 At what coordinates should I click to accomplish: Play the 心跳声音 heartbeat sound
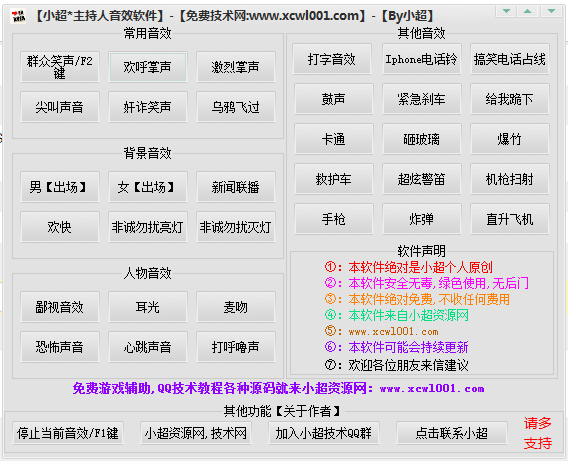tap(148, 347)
